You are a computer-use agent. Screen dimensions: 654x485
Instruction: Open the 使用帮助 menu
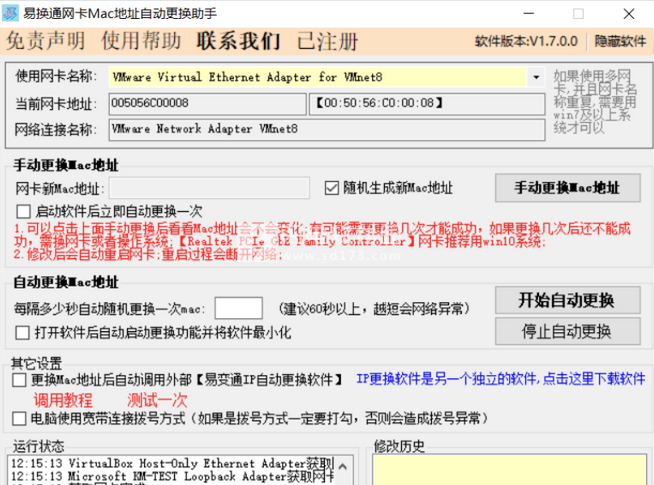(141, 41)
